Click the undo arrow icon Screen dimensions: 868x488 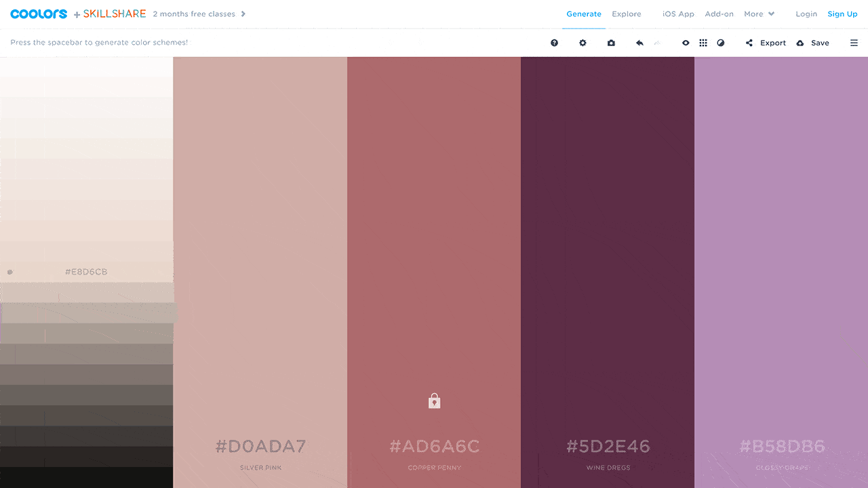639,43
